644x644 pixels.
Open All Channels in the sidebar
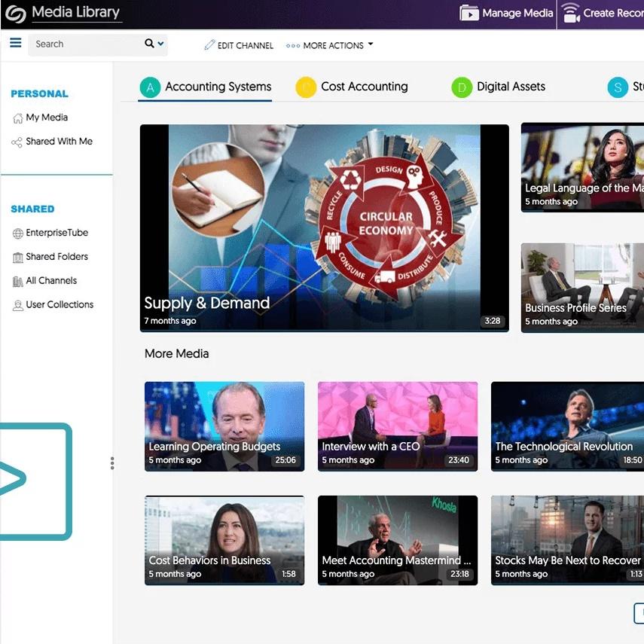tap(51, 281)
